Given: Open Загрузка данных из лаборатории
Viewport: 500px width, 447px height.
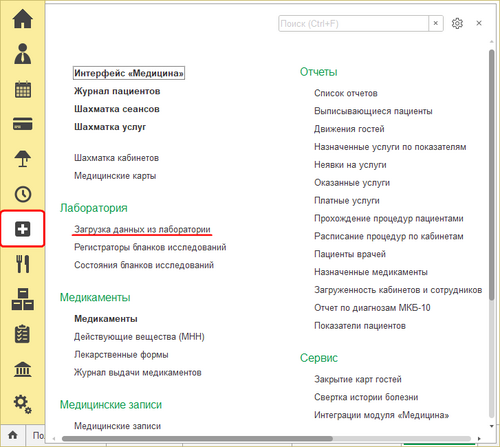Looking at the screenshot, I should click(142, 229).
